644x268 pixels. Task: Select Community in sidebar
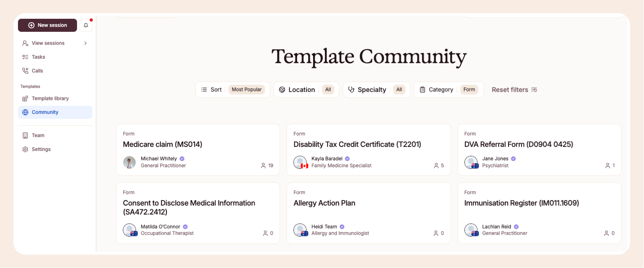55,112
